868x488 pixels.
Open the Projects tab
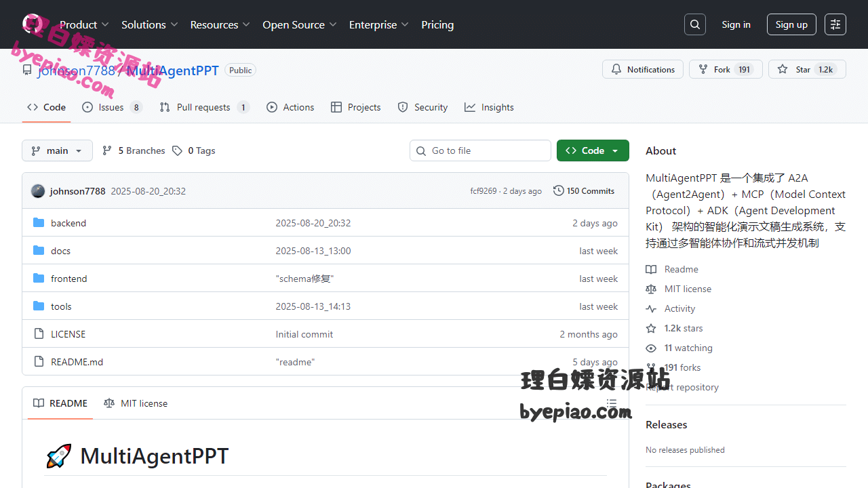point(355,107)
